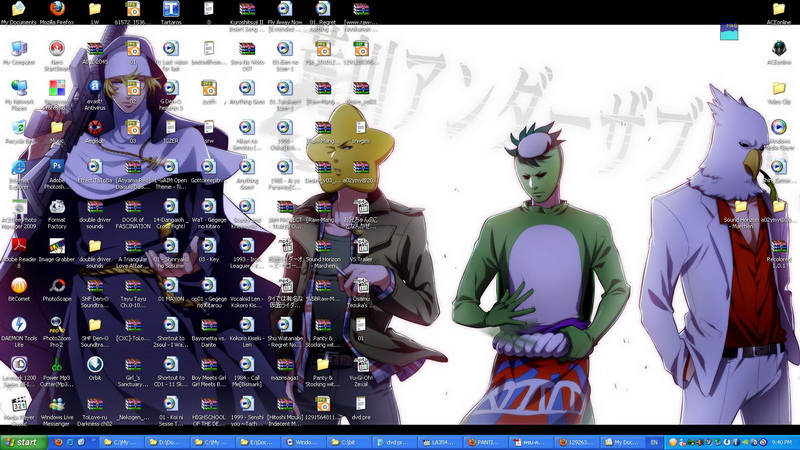Viewport: 800px width, 450px height.
Task: Open the EN language bar indicator
Action: click(654, 442)
